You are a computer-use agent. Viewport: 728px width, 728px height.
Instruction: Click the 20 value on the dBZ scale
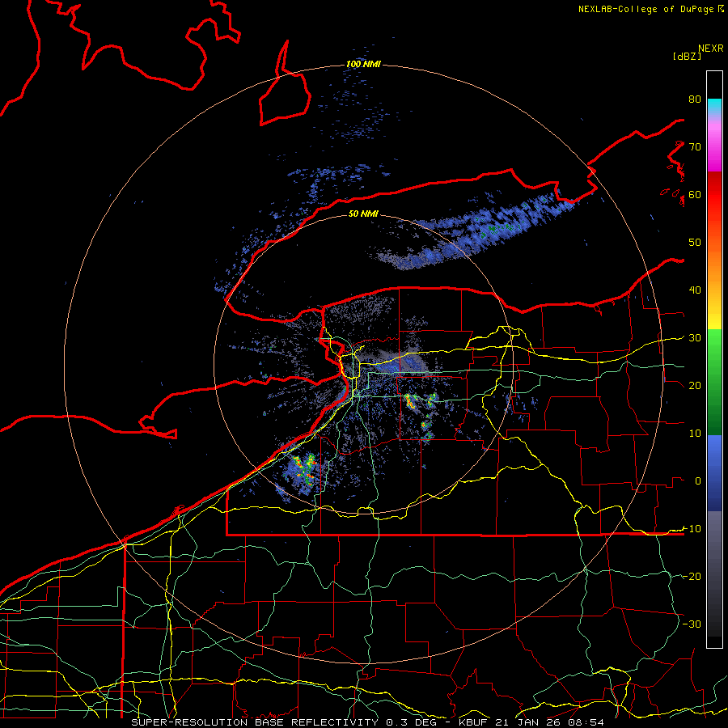(695, 385)
